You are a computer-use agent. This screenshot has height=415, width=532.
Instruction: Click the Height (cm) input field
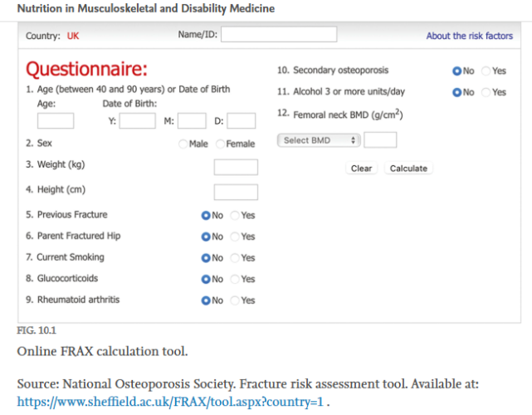coord(236,193)
